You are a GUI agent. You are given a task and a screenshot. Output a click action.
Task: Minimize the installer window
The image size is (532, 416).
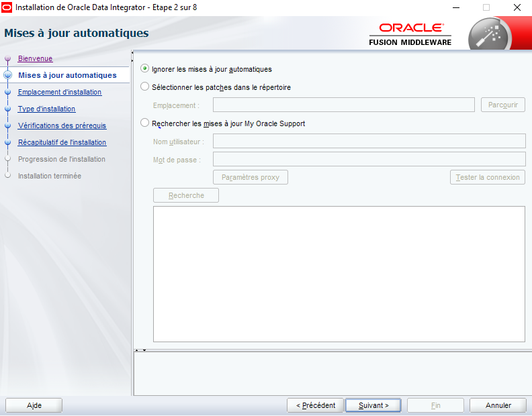point(456,7)
